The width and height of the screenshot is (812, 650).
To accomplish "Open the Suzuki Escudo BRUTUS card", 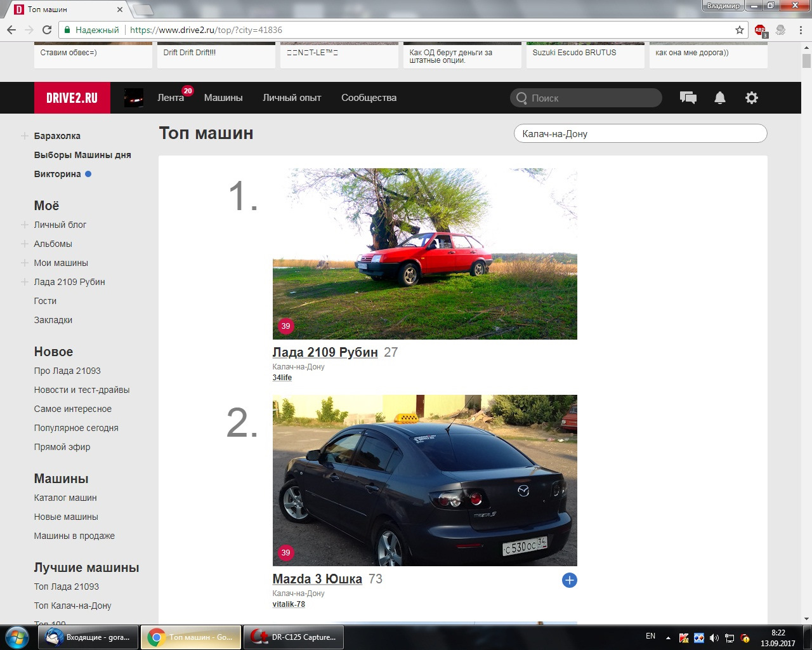I will click(586, 55).
